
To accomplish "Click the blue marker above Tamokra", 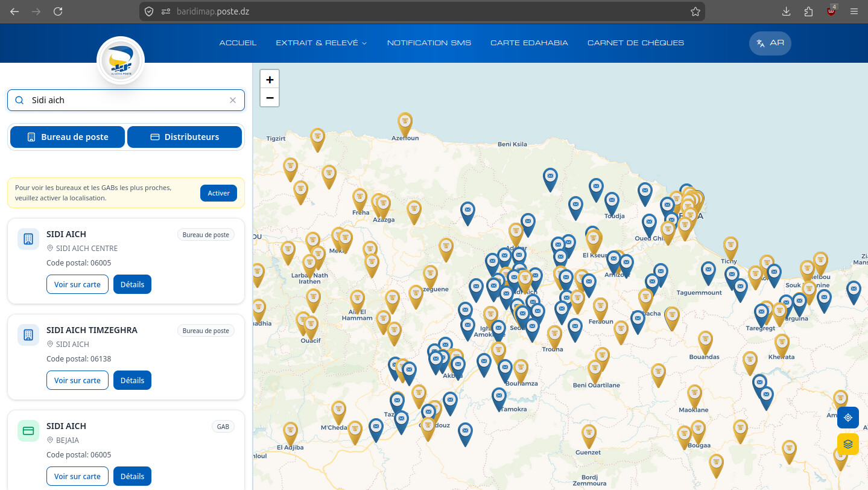I will point(499,399).
